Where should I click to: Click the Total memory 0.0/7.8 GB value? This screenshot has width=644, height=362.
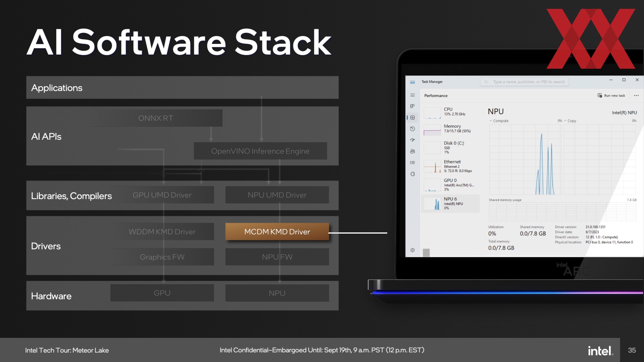(x=501, y=248)
